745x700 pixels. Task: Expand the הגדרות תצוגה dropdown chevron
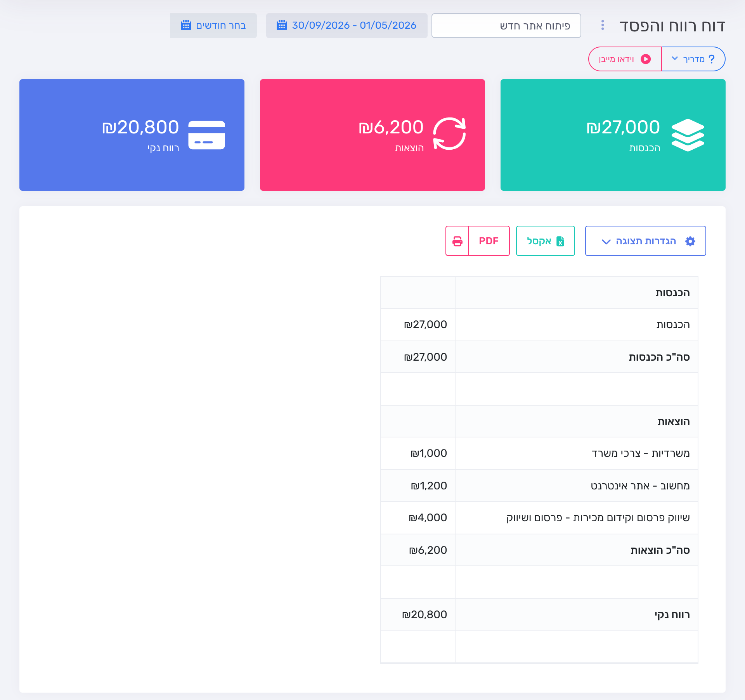point(606,242)
